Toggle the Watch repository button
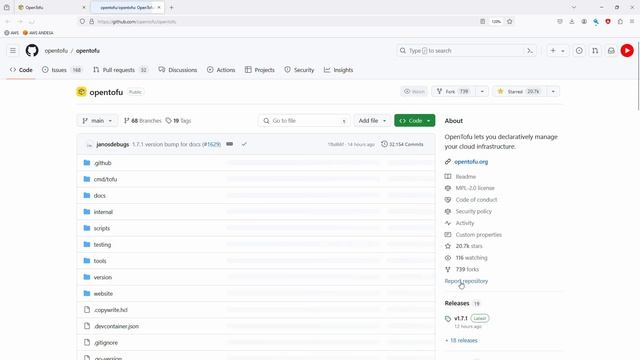Image resolution: width=640 pixels, height=360 pixels. coord(414,91)
